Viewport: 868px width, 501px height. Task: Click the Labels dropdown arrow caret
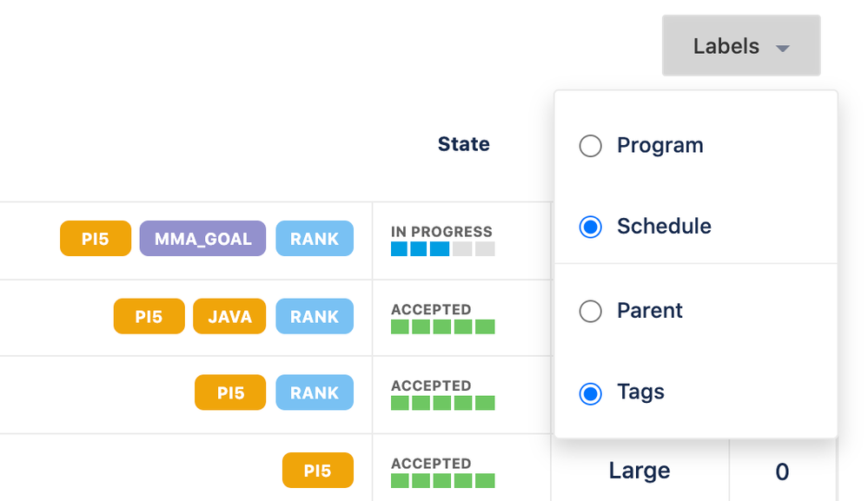(x=782, y=49)
